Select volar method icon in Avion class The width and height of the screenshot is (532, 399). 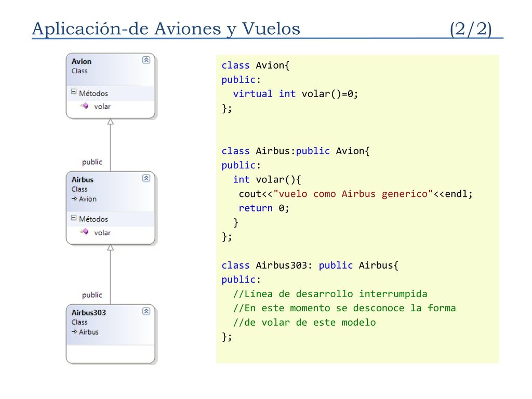(x=85, y=106)
